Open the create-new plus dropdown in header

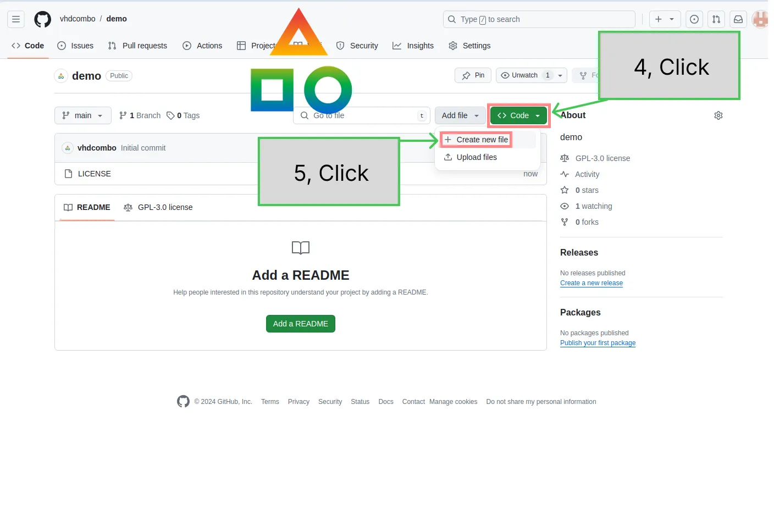coord(665,19)
